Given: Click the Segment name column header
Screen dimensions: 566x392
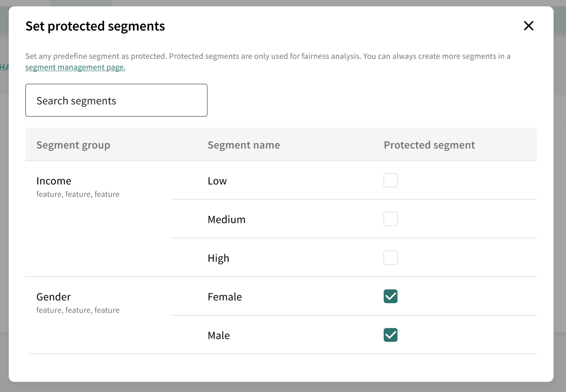Looking at the screenshot, I should click(244, 145).
